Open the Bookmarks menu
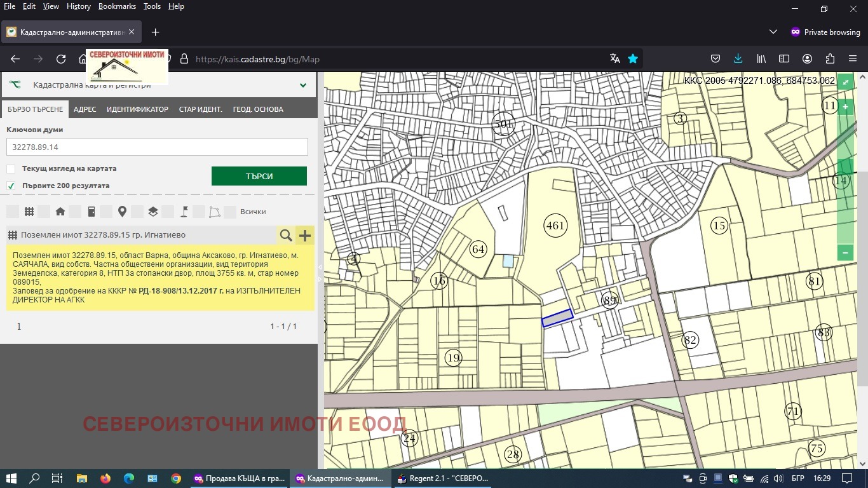Viewport: 868px width, 488px height. pyautogui.click(x=117, y=6)
